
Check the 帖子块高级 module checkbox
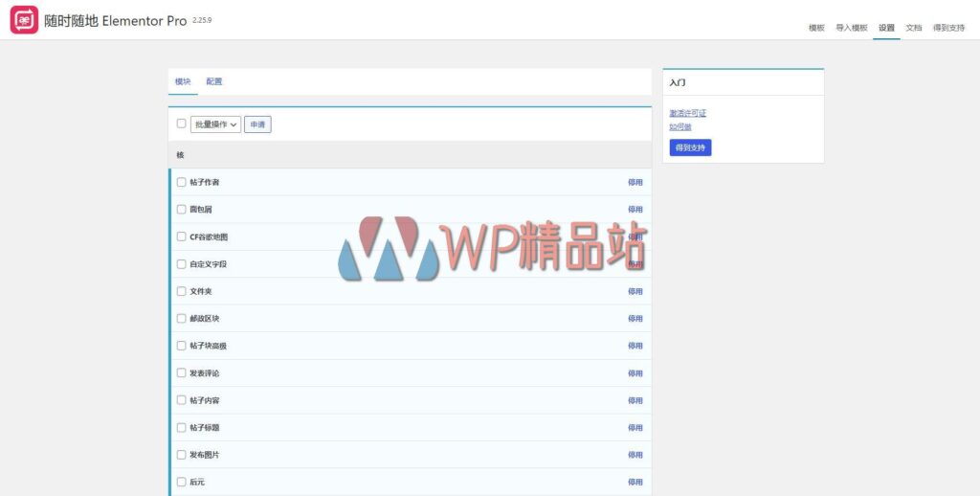point(181,346)
